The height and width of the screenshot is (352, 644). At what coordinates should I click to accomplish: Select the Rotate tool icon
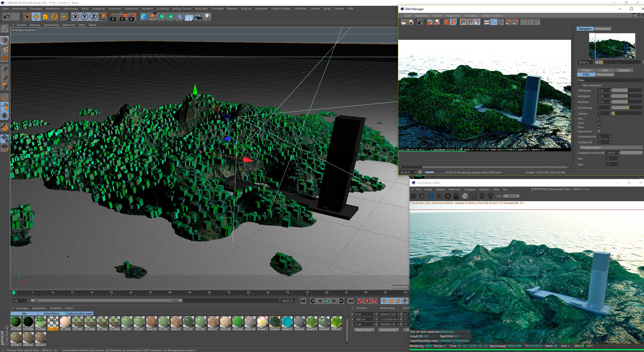[x=54, y=17]
